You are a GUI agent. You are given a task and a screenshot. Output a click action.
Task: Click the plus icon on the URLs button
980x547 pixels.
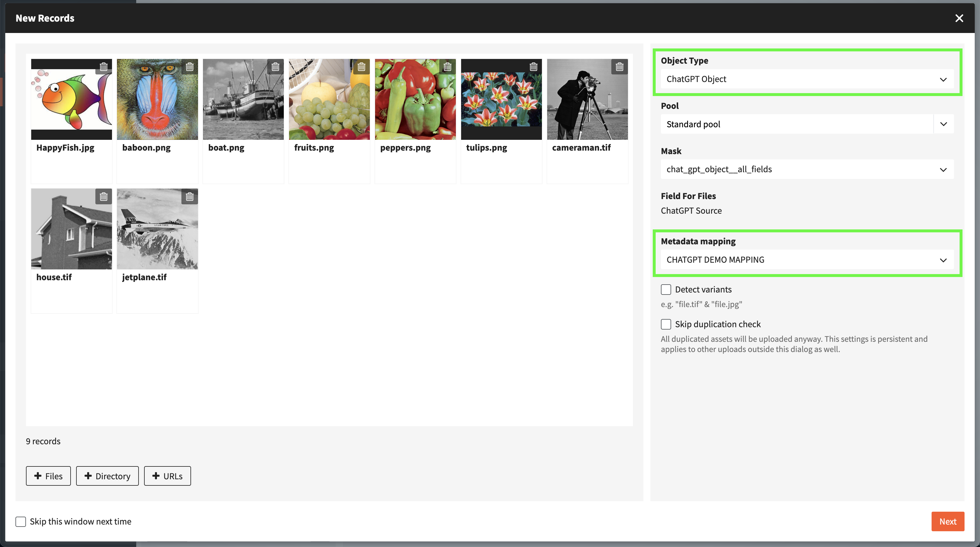(x=156, y=476)
